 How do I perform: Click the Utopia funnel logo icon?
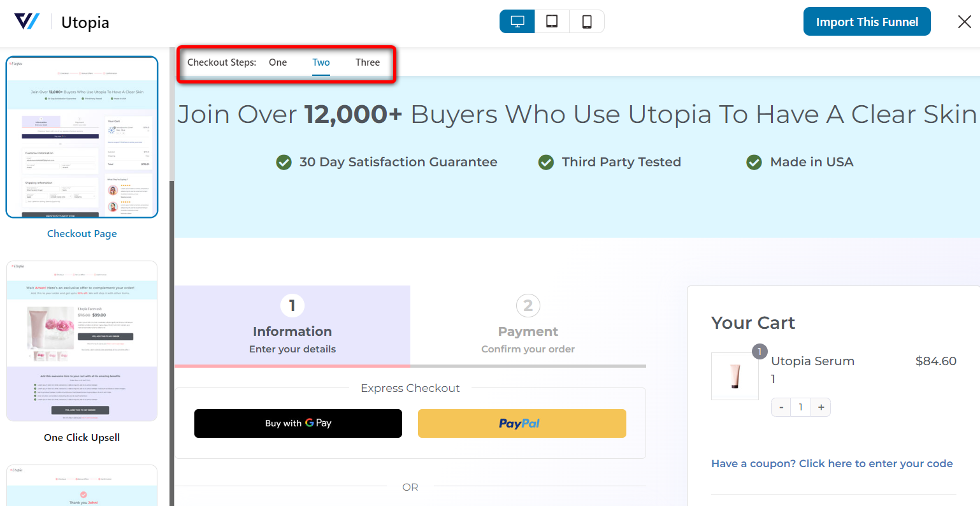pos(27,21)
